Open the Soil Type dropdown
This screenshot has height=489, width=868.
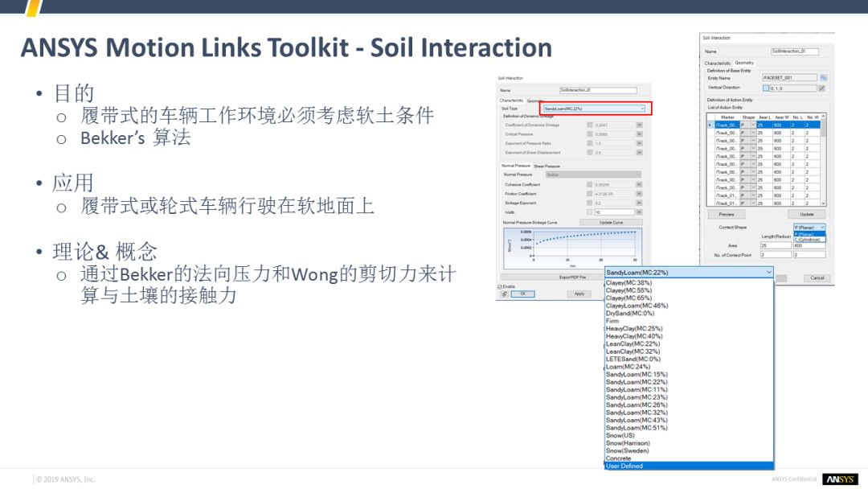tap(594, 108)
